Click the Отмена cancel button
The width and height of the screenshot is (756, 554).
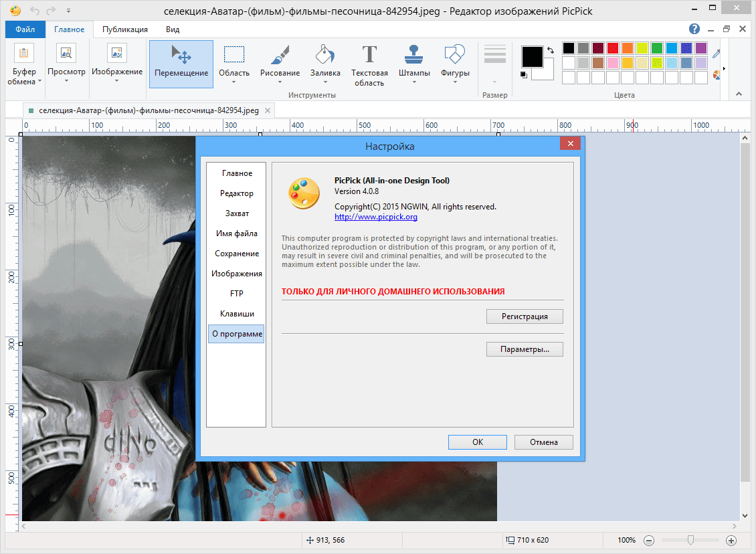click(544, 442)
